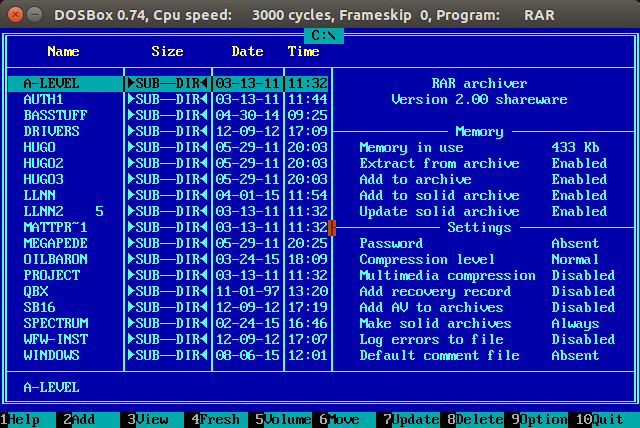
Task: Click the time 17:09 for DRIVERS
Action: [x=307, y=131]
